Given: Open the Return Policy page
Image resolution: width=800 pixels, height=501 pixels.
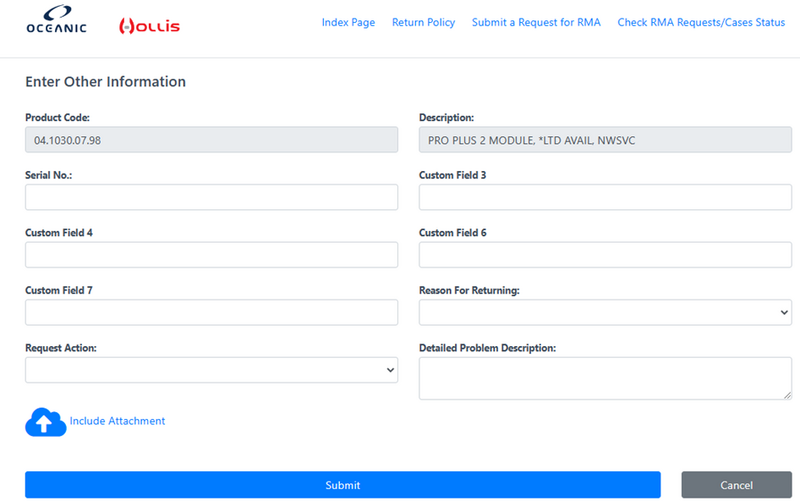Looking at the screenshot, I should tap(423, 22).
